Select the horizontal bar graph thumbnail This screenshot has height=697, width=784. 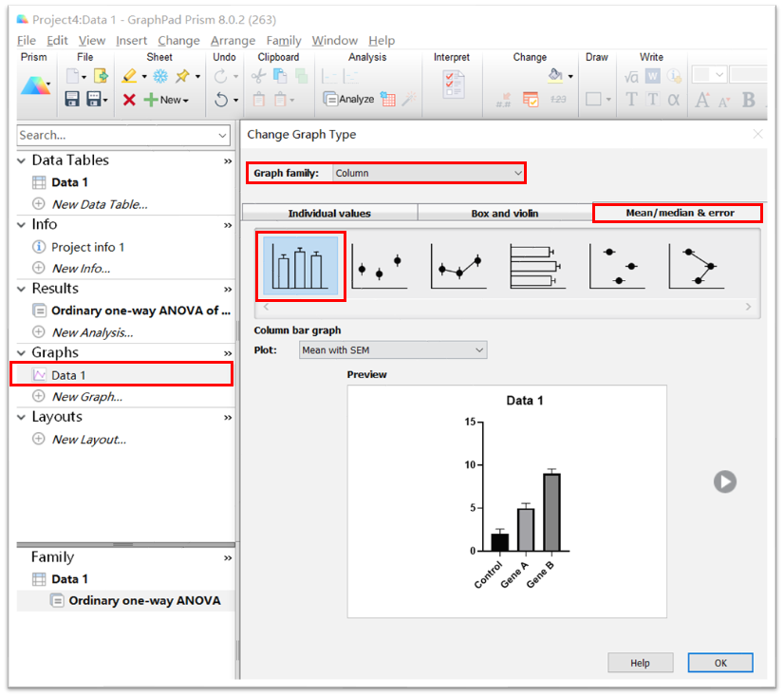point(537,266)
